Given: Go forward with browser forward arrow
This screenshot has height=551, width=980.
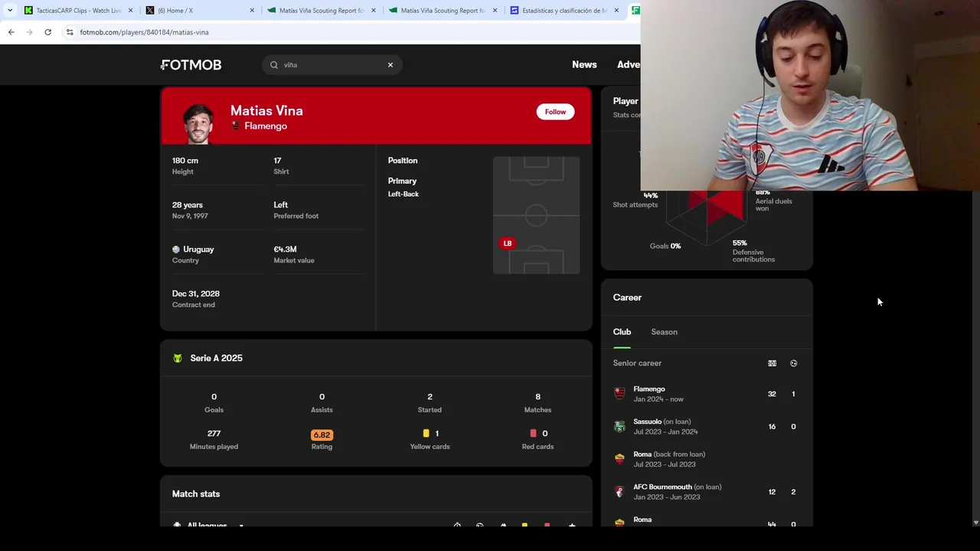Looking at the screenshot, I should click(29, 32).
